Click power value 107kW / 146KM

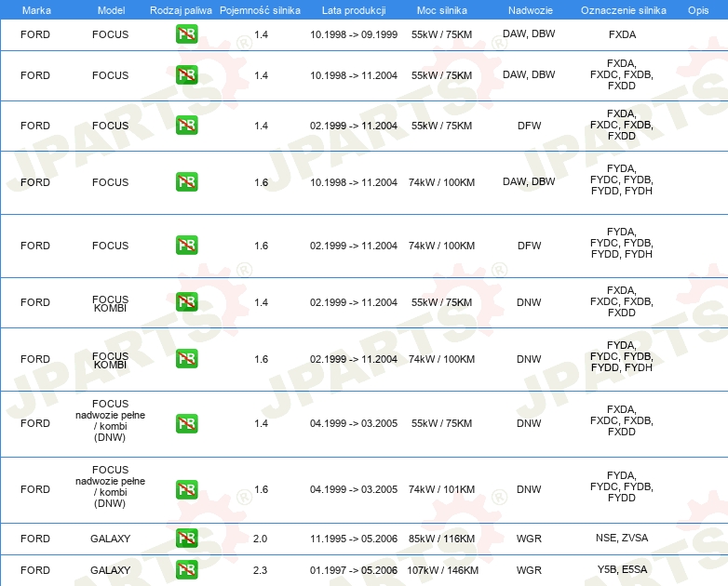442,570
